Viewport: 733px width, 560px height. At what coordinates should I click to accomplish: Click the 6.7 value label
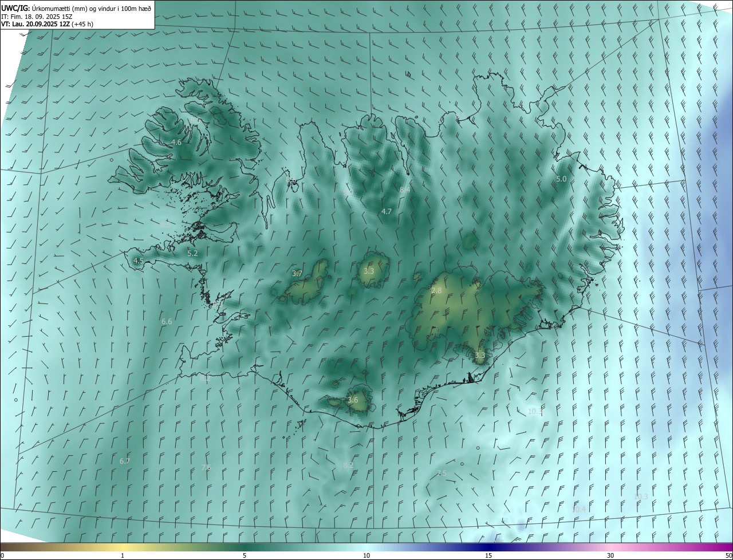pyautogui.click(x=125, y=461)
